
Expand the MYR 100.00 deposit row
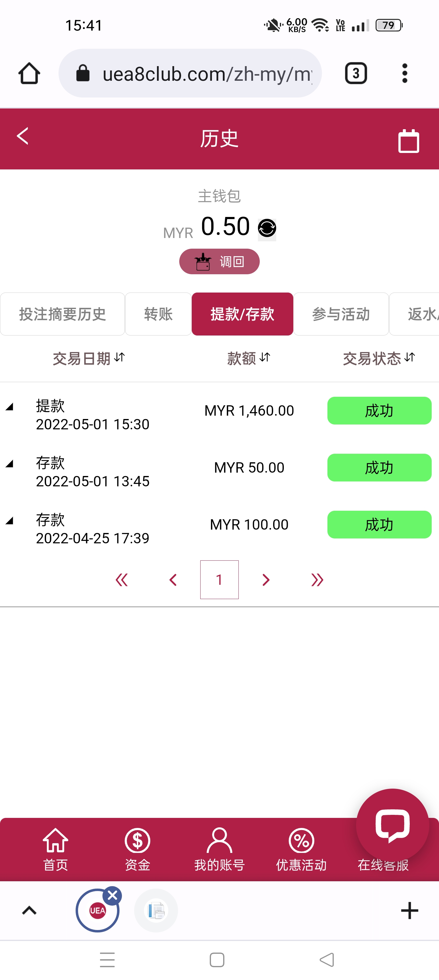click(10, 521)
